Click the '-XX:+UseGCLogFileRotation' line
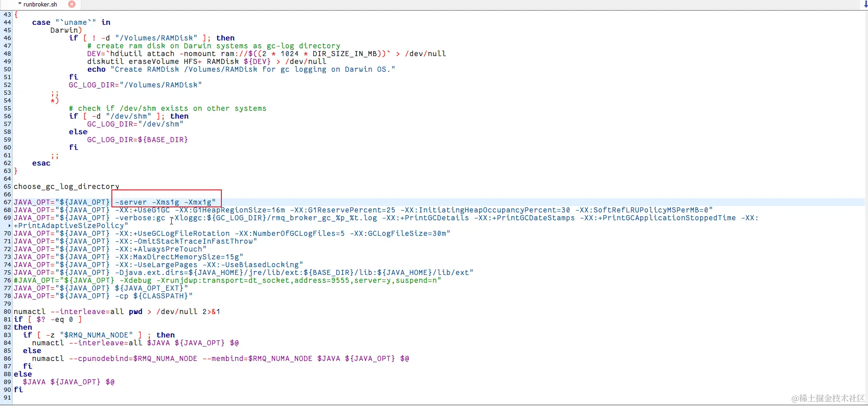Image resolution: width=868 pixels, height=406 pixels. click(x=232, y=233)
